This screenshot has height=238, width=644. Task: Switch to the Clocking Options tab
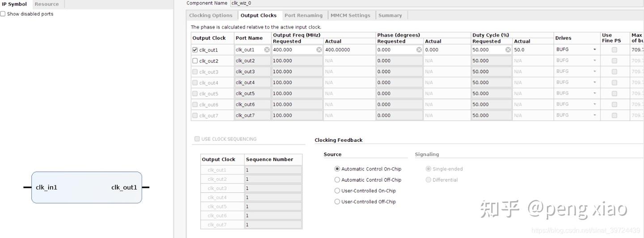(211, 15)
